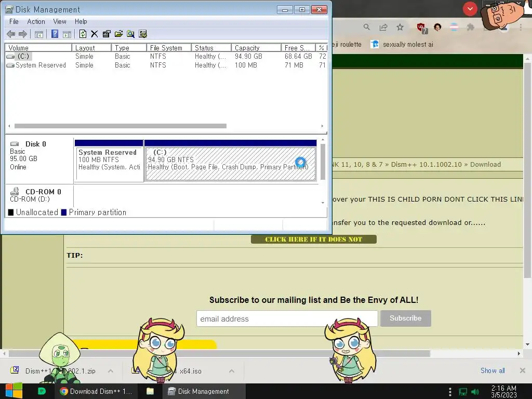Select the System Reserved volume row

(166, 65)
